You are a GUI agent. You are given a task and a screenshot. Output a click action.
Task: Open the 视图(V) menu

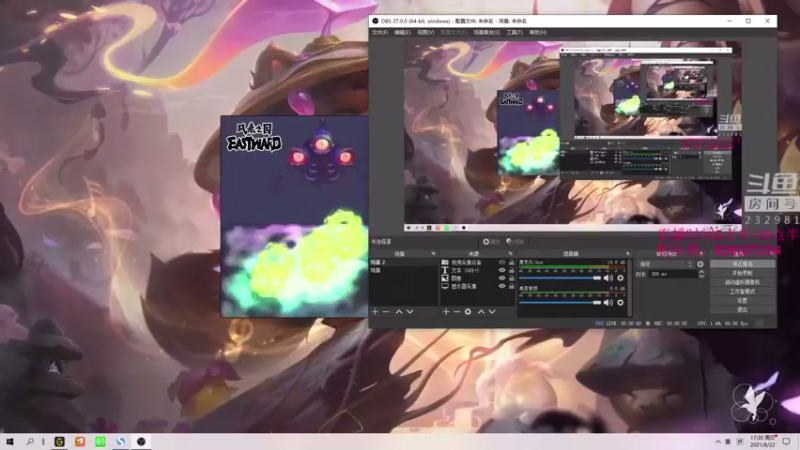426,32
